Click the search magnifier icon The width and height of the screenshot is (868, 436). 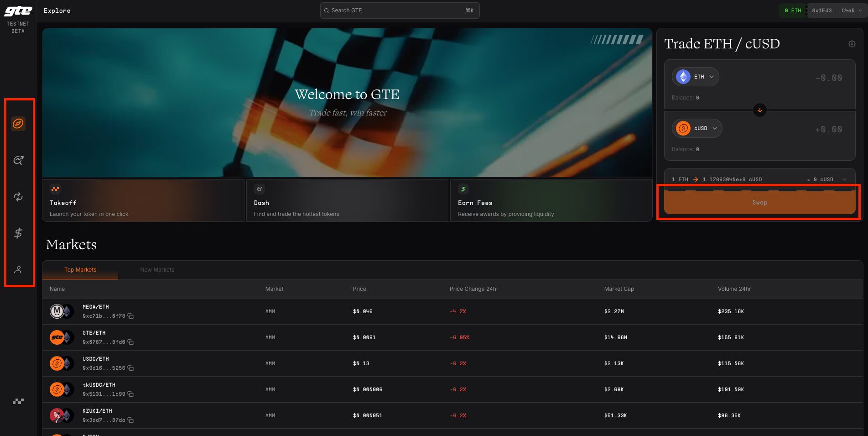[x=327, y=11]
